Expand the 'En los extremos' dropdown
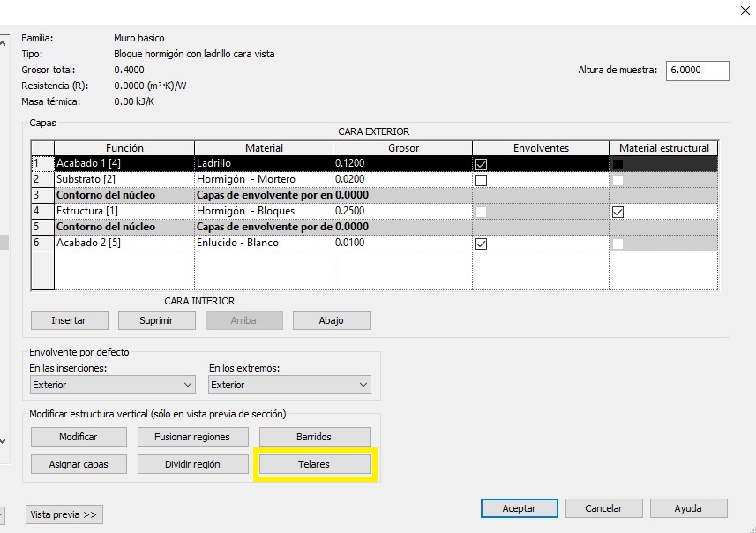The image size is (756, 533). [290, 385]
